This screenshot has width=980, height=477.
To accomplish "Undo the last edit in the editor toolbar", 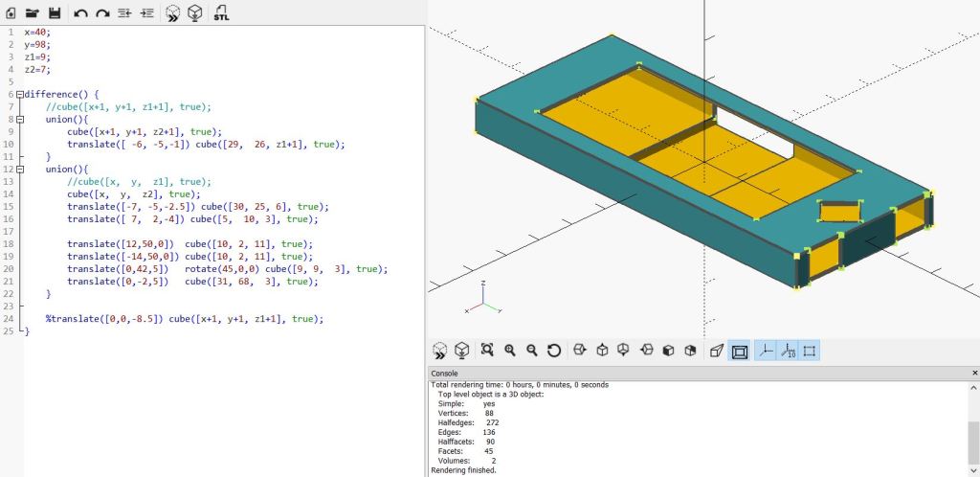I will [x=80, y=13].
